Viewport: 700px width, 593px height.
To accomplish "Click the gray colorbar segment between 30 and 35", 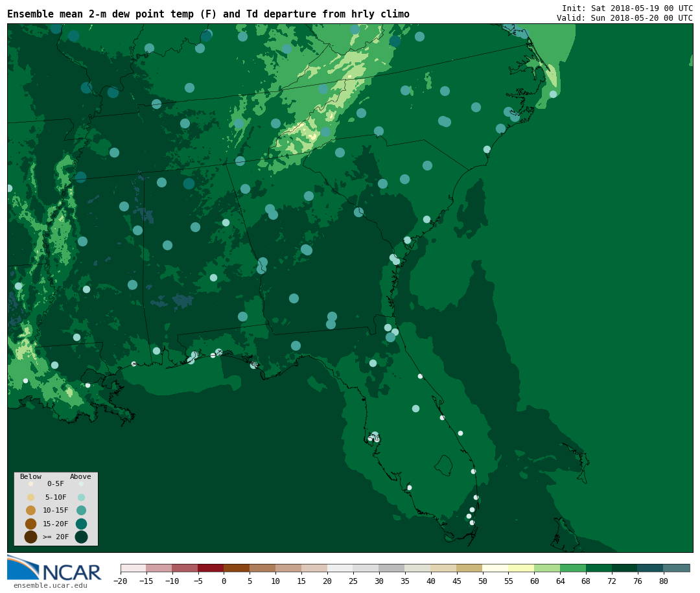I will 392,568.
